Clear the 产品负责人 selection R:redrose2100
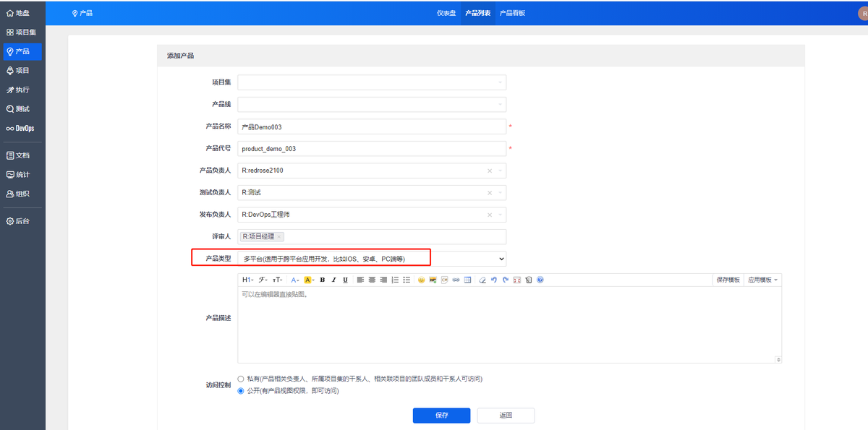 490,171
